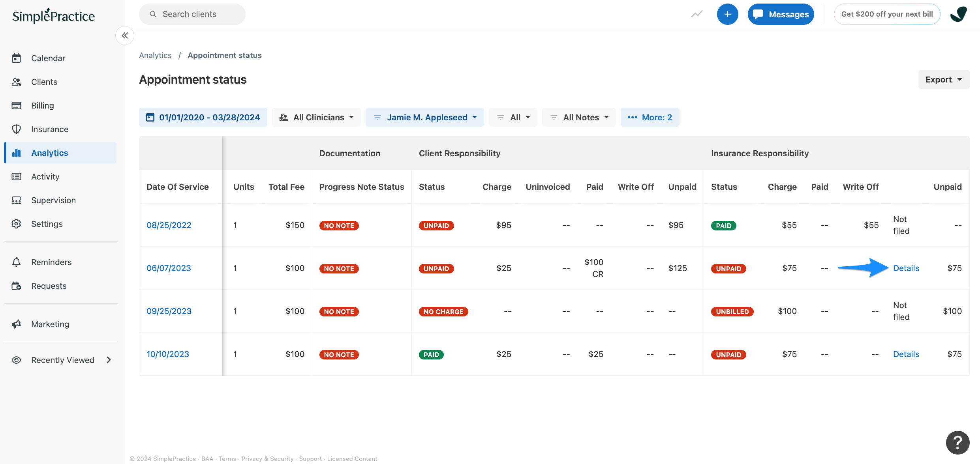Screen dimensions: 980x464
Task: Collapse the left sidebar
Action: click(125, 36)
